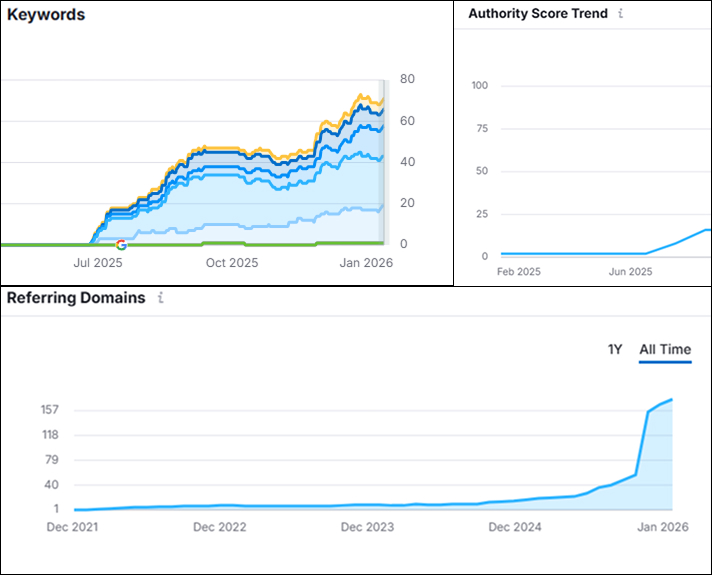The image size is (712, 575).
Task: Click the Dec 2021 axis label
Action: [72, 527]
